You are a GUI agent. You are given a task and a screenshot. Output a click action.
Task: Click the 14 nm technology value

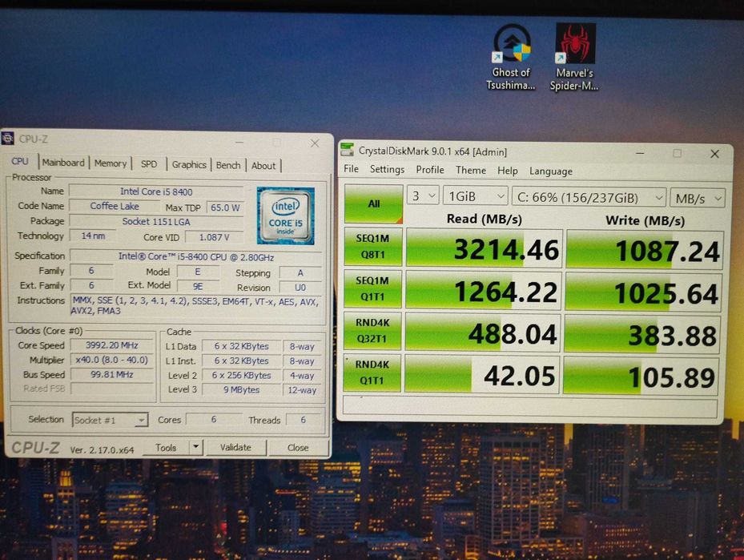[x=93, y=236]
